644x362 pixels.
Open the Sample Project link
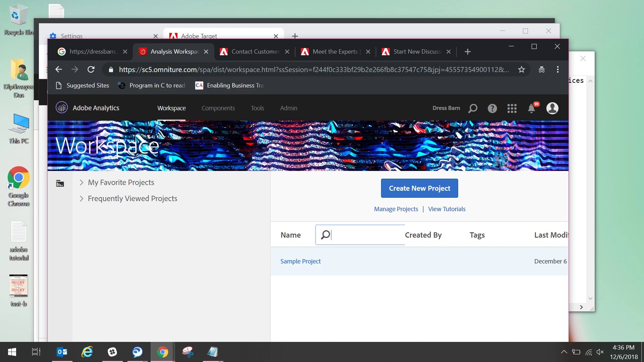301,261
